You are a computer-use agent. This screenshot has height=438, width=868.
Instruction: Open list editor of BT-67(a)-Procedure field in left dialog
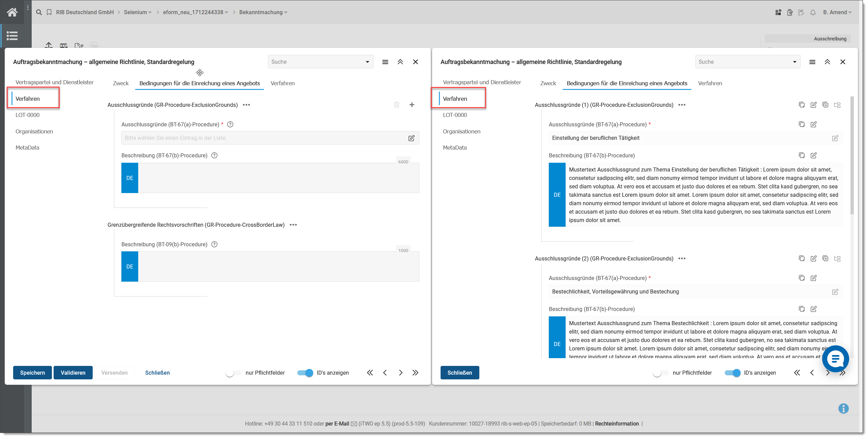tap(412, 138)
